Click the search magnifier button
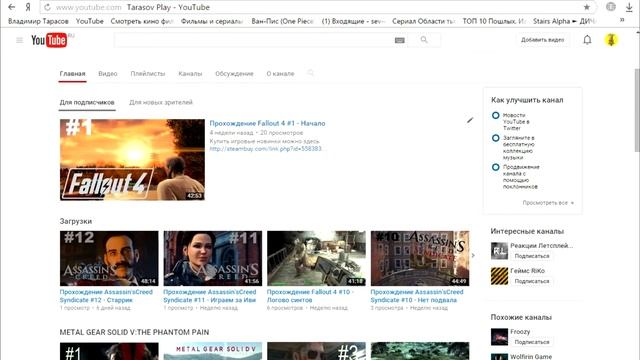640x360 pixels. click(424, 40)
